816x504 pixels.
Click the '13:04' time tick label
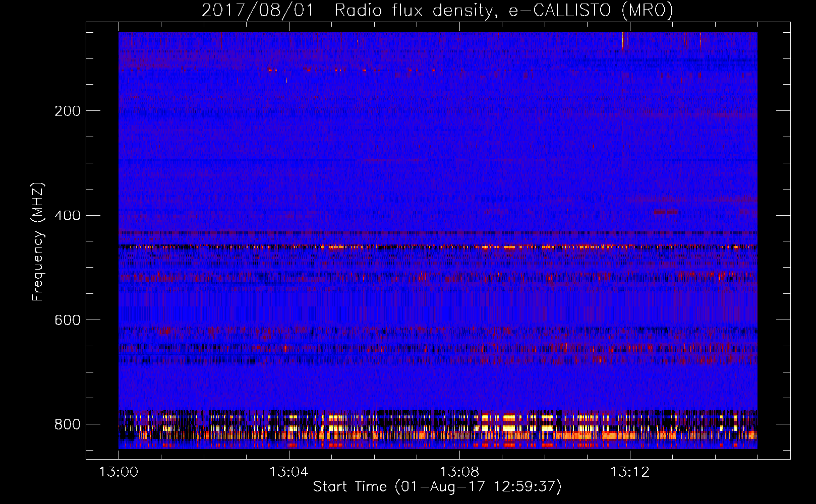289,472
